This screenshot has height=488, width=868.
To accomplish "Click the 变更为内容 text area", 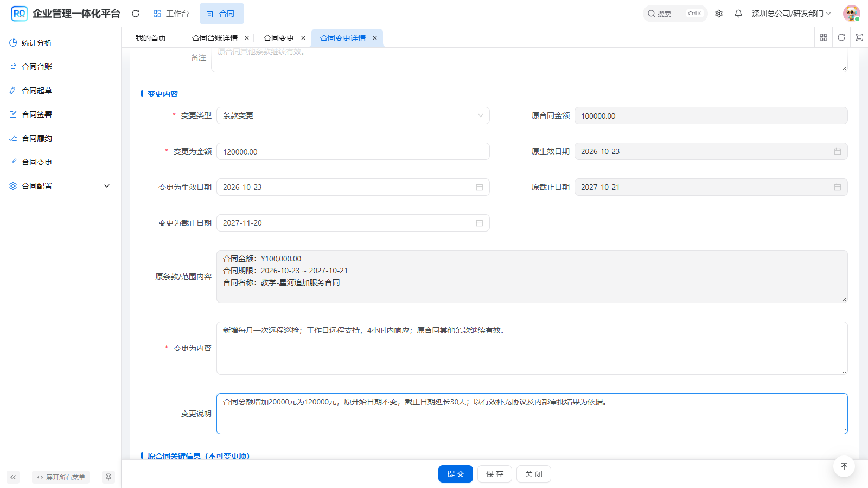I will 532,348.
